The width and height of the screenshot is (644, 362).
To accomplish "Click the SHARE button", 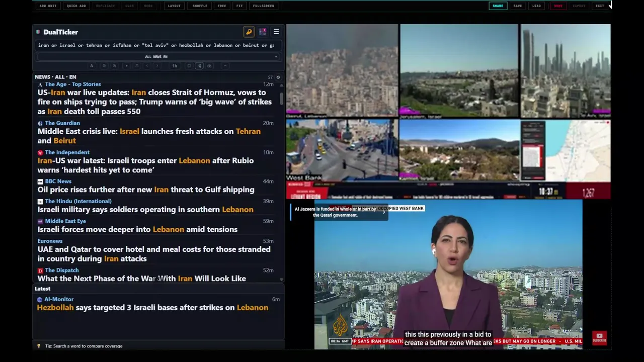I will (x=498, y=6).
